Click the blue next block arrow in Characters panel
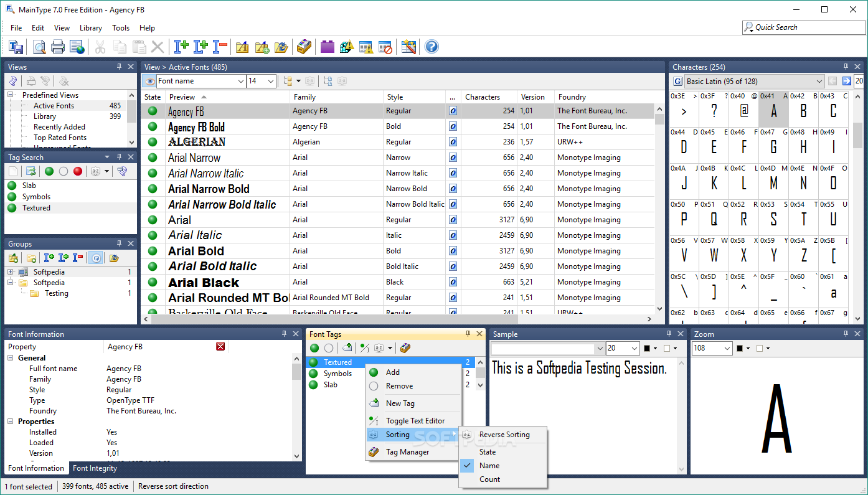 point(846,81)
